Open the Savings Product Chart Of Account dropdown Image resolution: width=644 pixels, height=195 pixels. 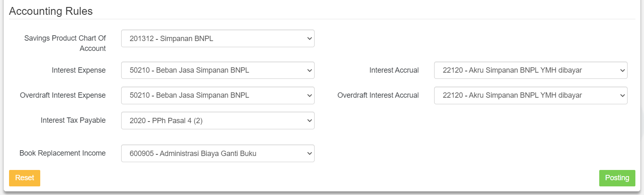pos(218,39)
